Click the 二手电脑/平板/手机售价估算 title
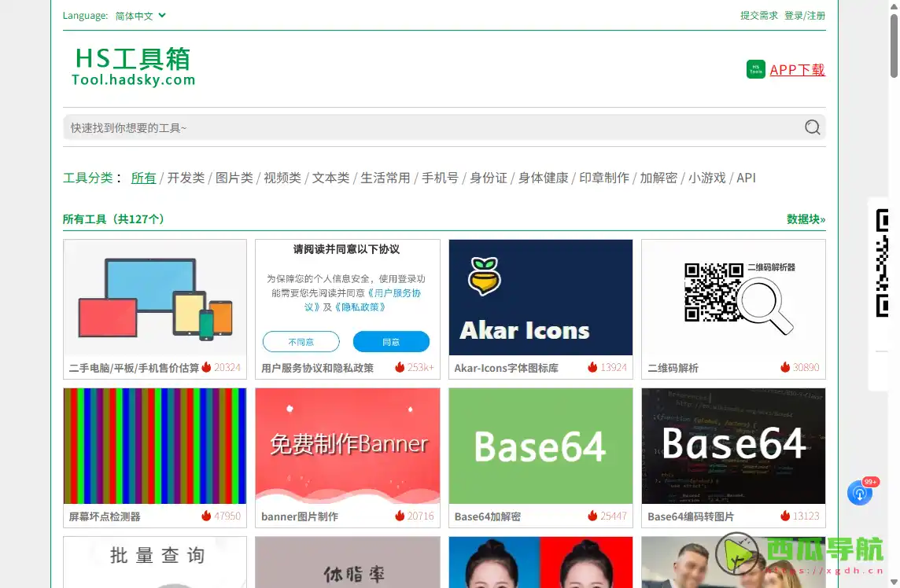 (x=134, y=368)
